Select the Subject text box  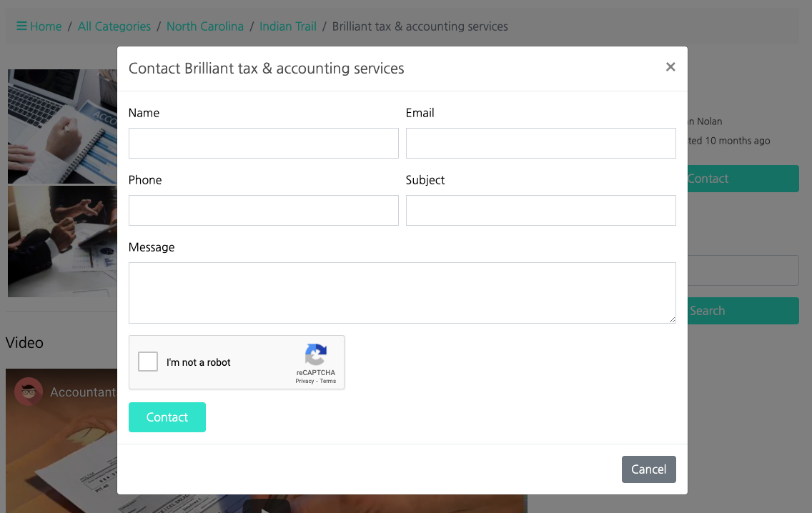coord(540,210)
